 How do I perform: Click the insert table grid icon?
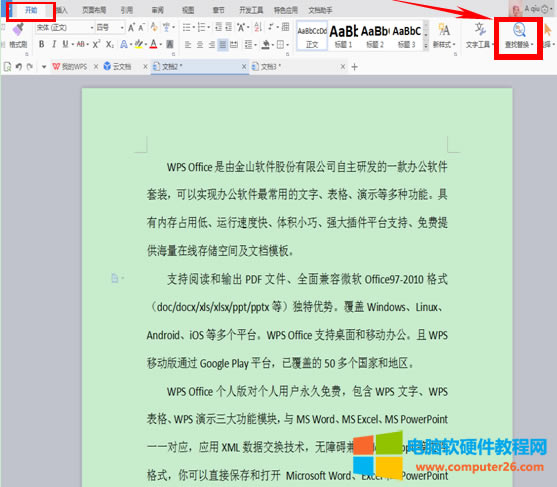point(285,27)
